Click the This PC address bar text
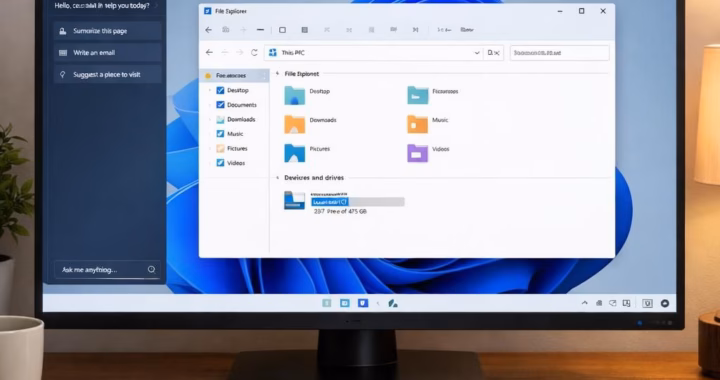The height and width of the screenshot is (380, 720). 293,53
